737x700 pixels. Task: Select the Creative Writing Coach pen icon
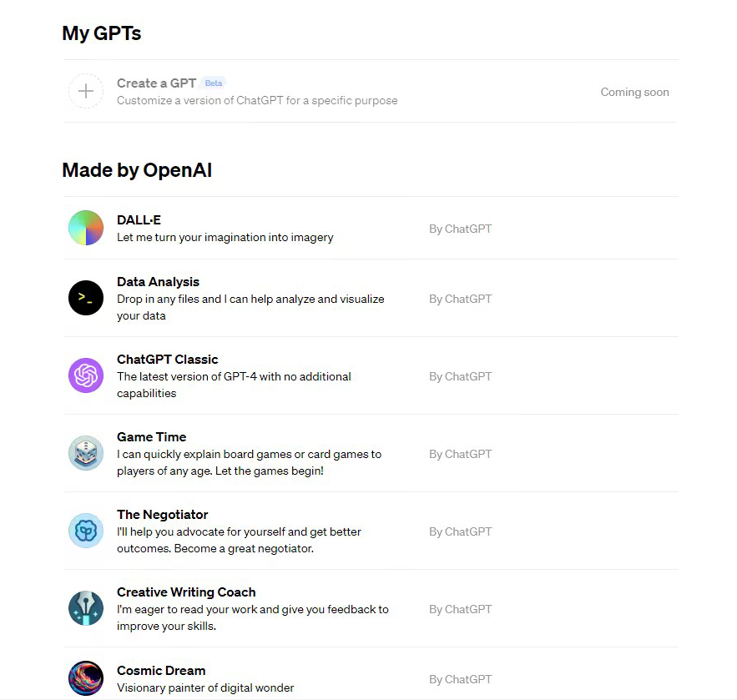(86, 608)
